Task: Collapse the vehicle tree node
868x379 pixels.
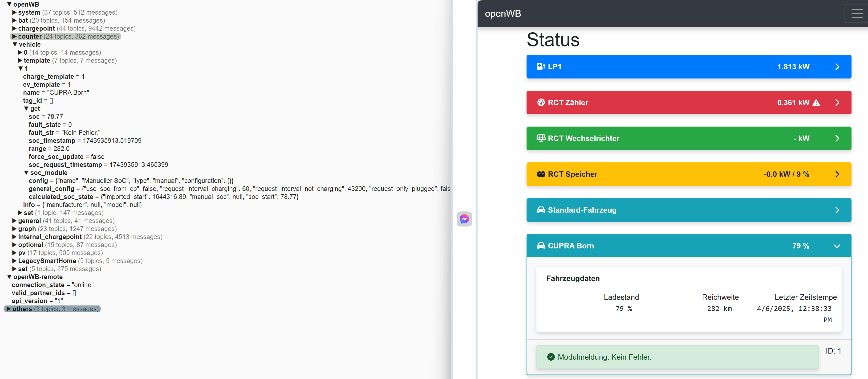Action: [15, 45]
